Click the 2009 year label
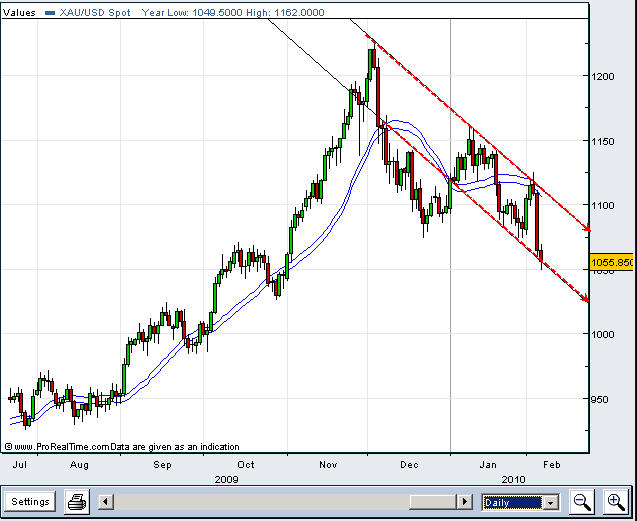 click(x=226, y=480)
